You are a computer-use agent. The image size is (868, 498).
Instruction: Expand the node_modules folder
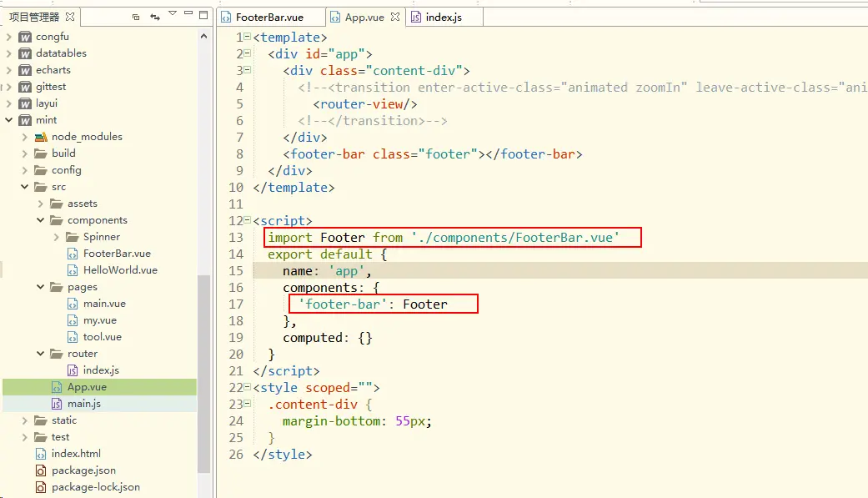(24, 137)
